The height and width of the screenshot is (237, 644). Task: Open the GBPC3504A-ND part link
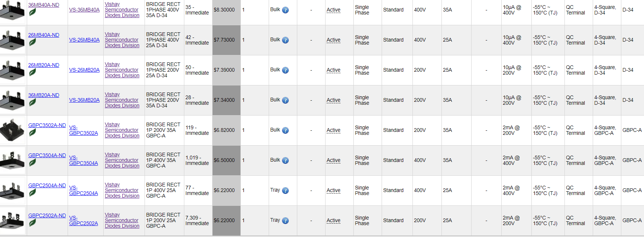tap(47, 155)
